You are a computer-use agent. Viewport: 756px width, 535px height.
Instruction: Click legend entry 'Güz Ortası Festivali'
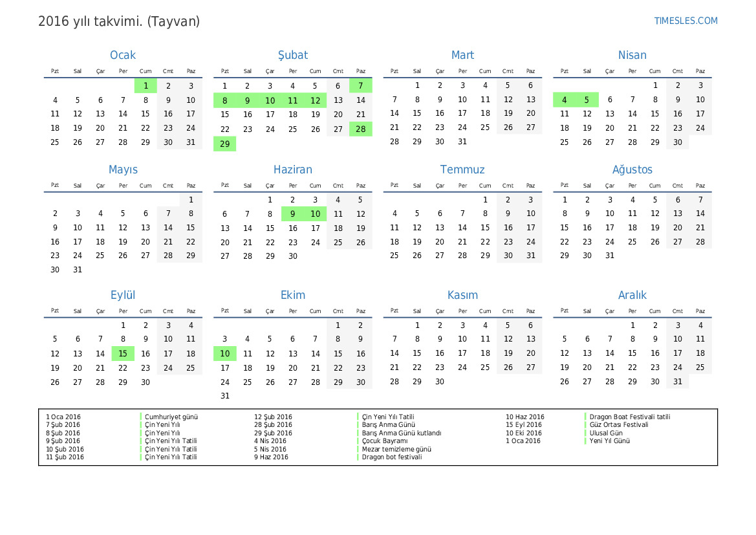click(619, 425)
